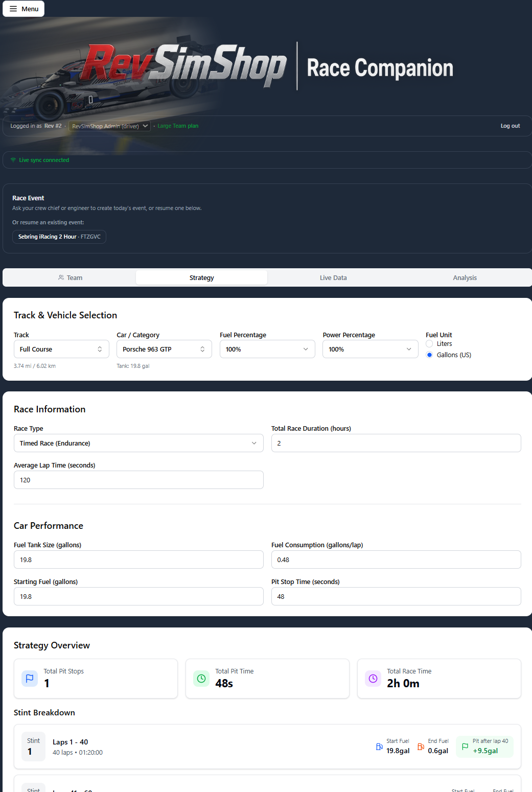Viewport: 532px width, 792px height.
Task: Click the RevSimShop logo
Action: [x=183, y=65]
